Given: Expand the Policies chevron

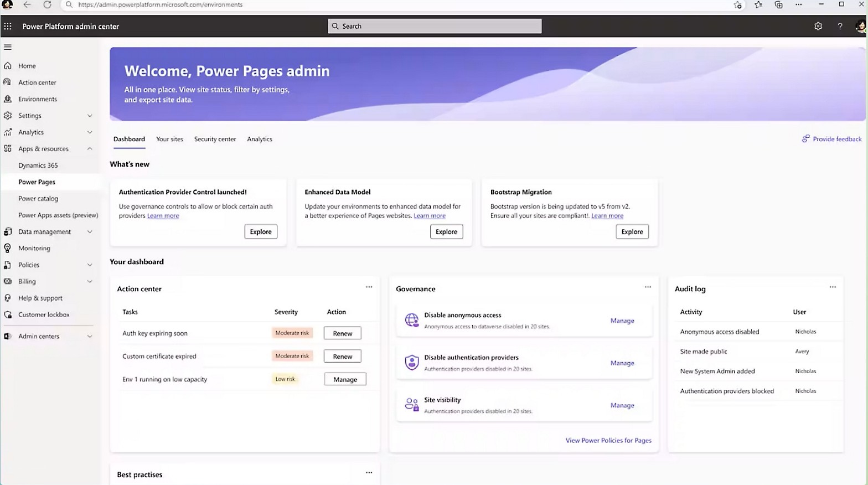Looking at the screenshot, I should tap(90, 265).
